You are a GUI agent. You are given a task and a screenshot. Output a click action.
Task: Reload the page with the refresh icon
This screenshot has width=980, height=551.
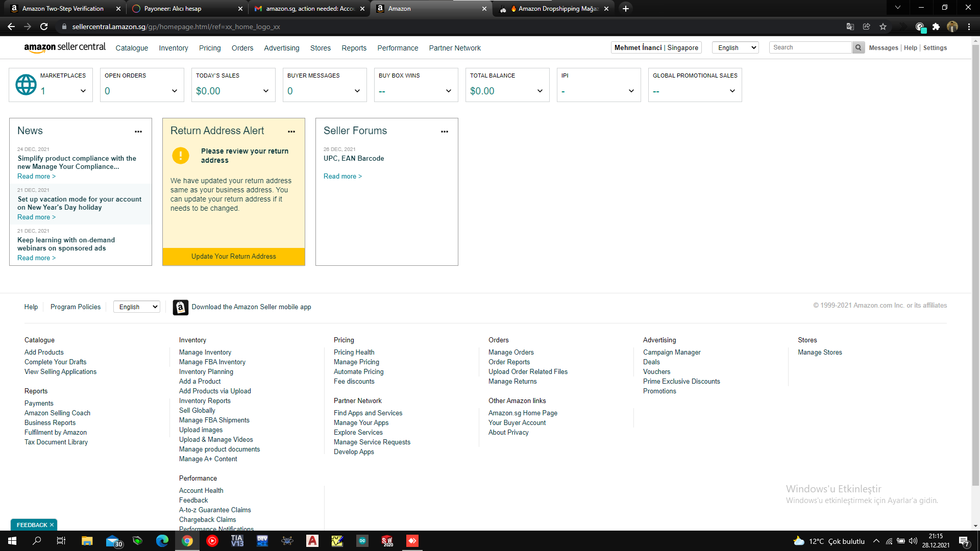pyautogui.click(x=44, y=27)
